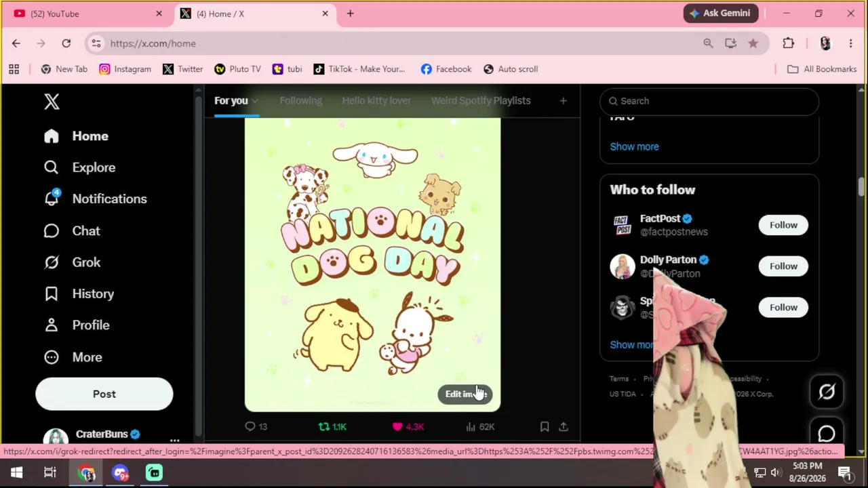Open Dolly Parton profile name link
The image size is (868, 488).
668,260
